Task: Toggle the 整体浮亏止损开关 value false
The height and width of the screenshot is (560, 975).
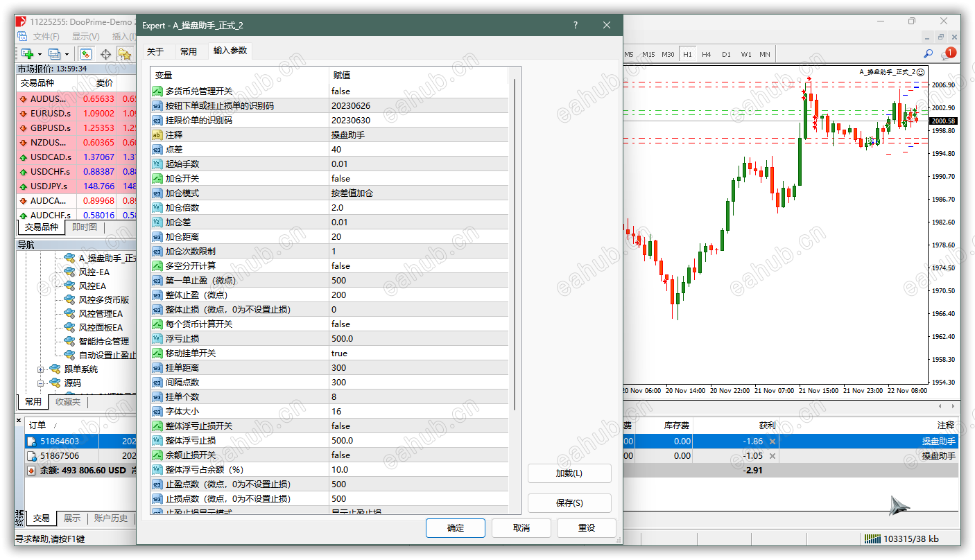Action: click(x=418, y=426)
